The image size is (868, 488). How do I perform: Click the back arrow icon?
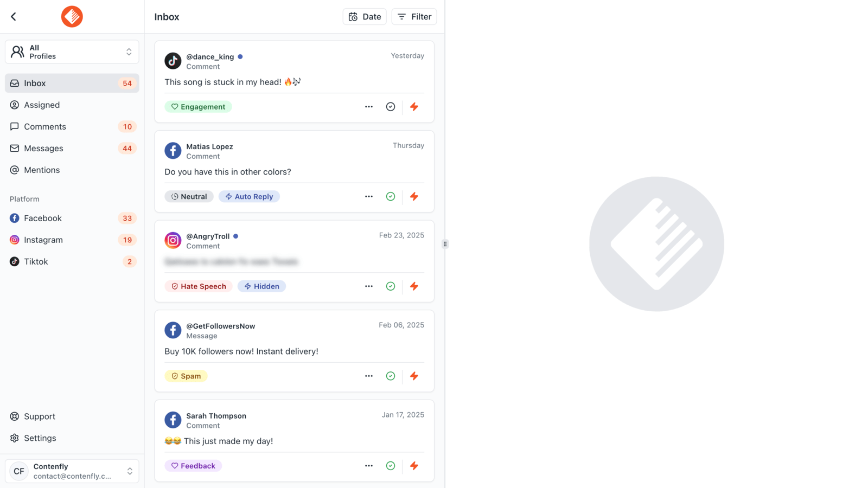tap(14, 17)
